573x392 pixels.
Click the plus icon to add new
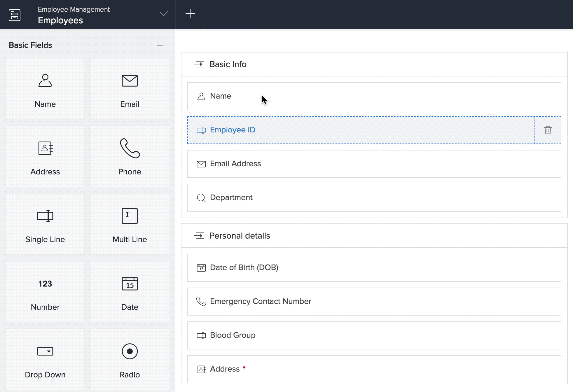click(190, 14)
